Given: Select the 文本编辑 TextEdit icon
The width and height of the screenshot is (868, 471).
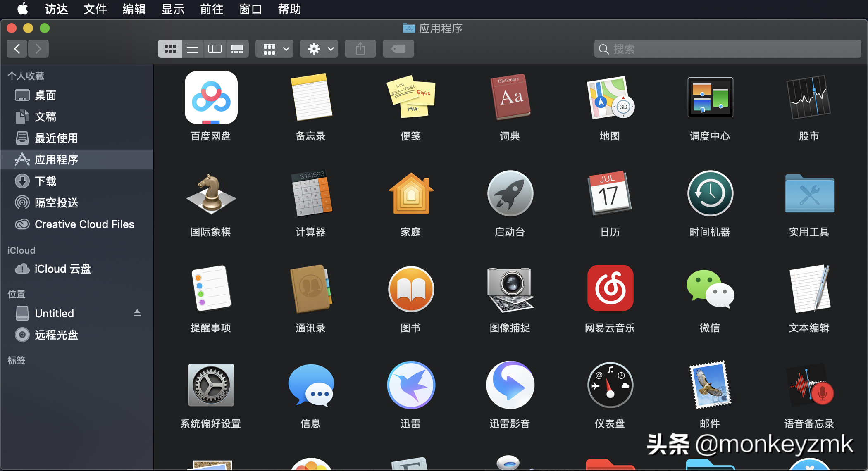Looking at the screenshot, I should [809, 288].
